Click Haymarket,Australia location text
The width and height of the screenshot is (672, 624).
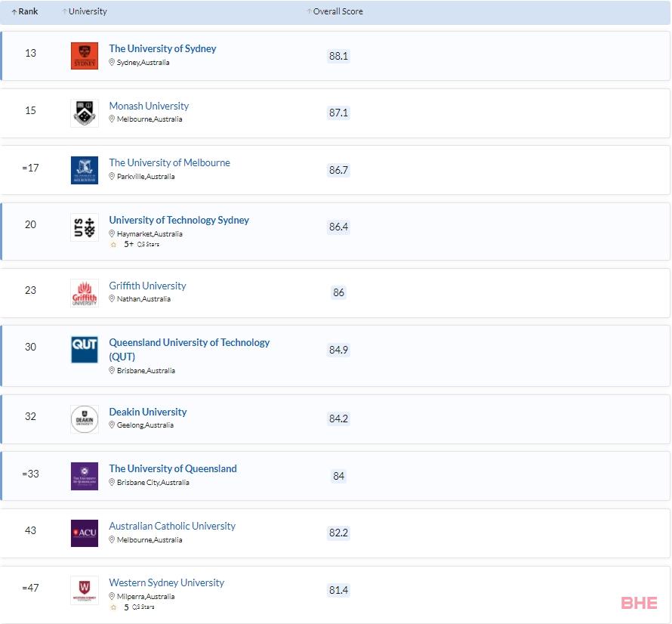click(x=150, y=233)
